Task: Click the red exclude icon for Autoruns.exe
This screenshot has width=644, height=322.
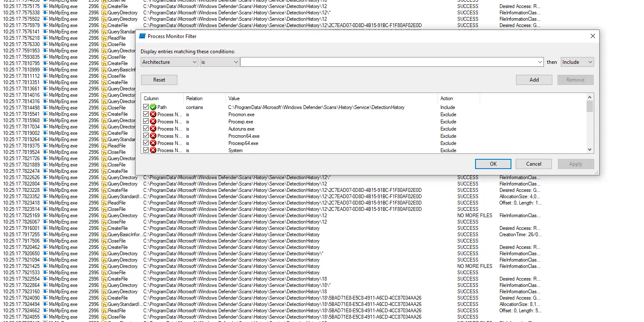Action: tap(153, 129)
